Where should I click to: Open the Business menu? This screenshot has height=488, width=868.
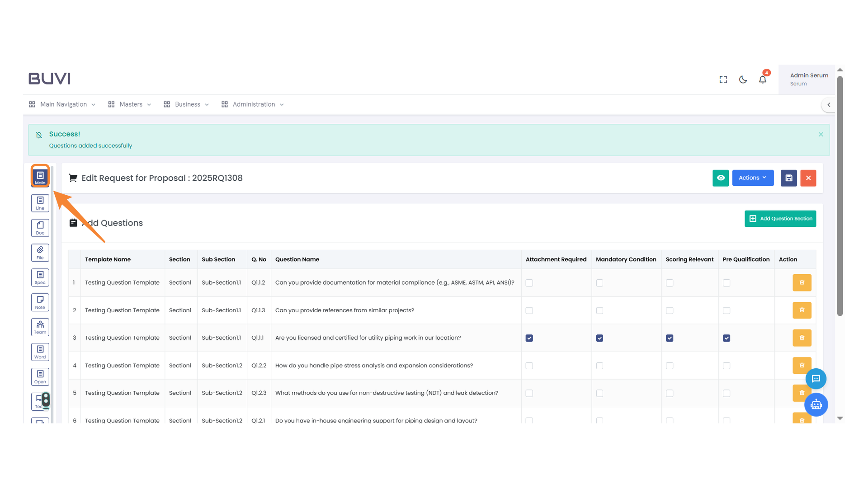(187, 104)
